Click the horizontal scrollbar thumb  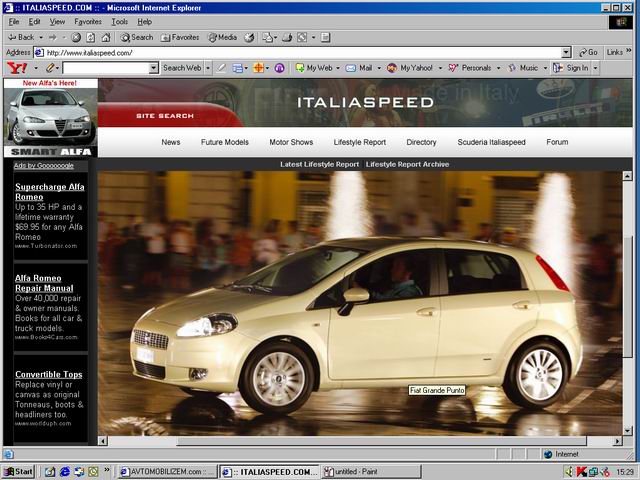point(382,441)
